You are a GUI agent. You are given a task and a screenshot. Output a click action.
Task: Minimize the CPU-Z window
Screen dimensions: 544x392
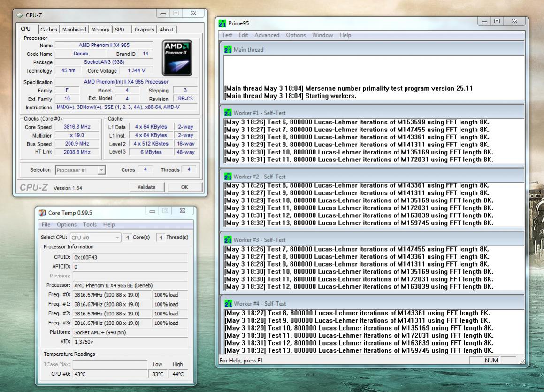(x=163, y=14)
